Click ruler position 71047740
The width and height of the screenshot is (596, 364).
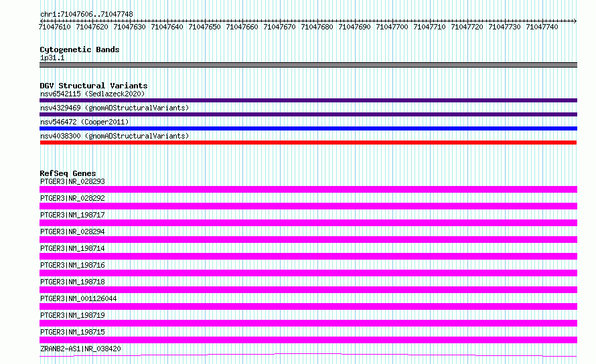click(542, 27)
